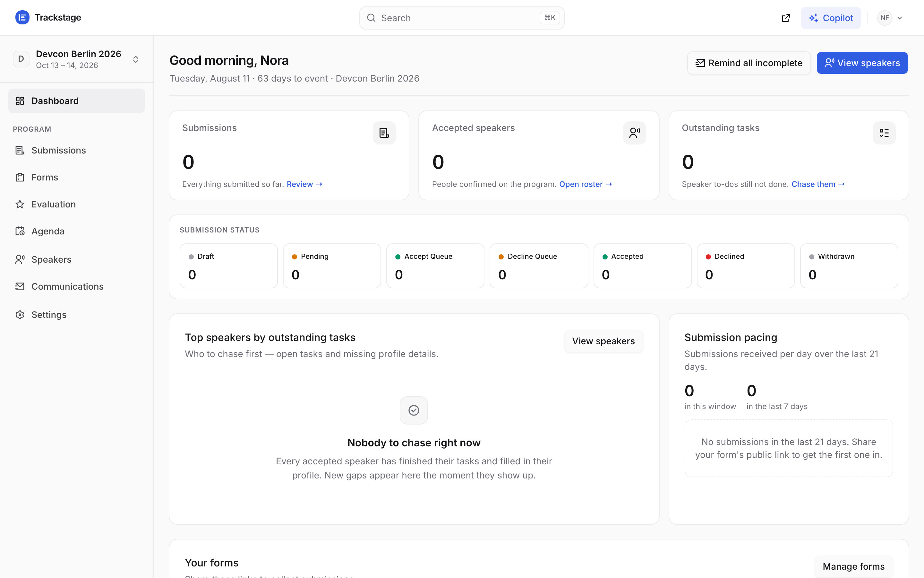Click the Dashboard grid icon
Image resolution: width=924 pixels, height=578 pixels.
click(20, 101)
